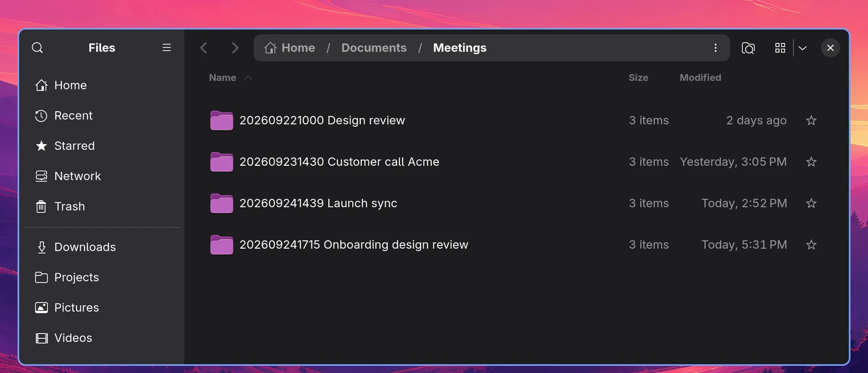Click the Videos film icon
Screen dimensions: 868x373
pyautogui.click(x=41, y=338)
